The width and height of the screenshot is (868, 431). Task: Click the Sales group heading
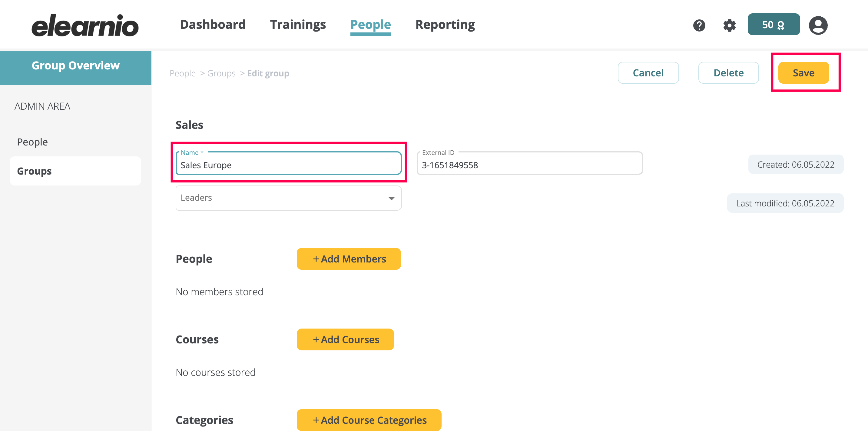pyautogui.click(x=189, y=125)
